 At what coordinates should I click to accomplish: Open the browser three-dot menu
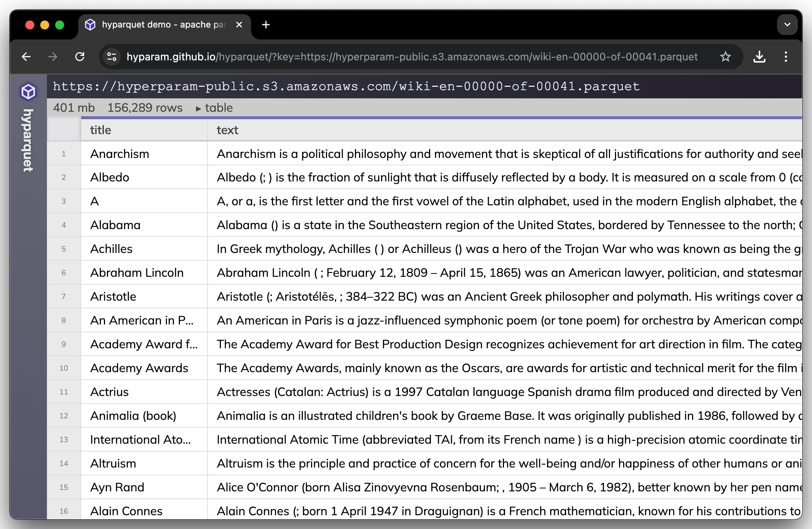click(786, 57)
